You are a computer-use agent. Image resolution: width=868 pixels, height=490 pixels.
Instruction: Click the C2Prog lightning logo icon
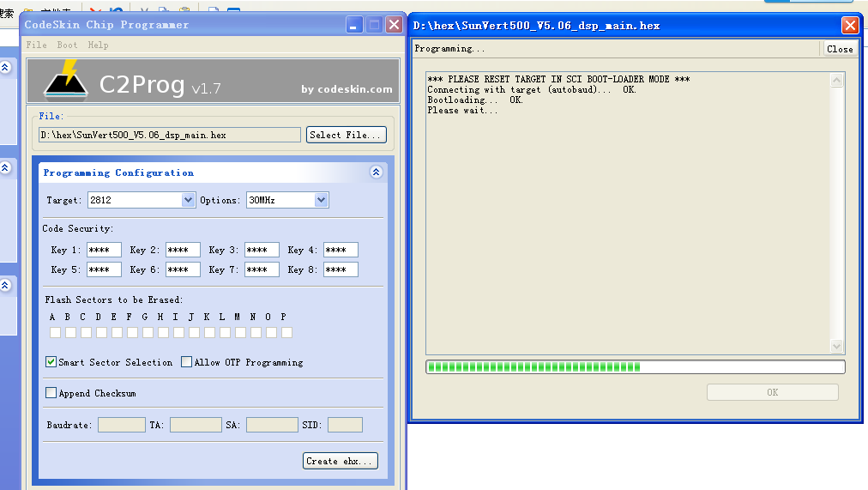point(66,81)
